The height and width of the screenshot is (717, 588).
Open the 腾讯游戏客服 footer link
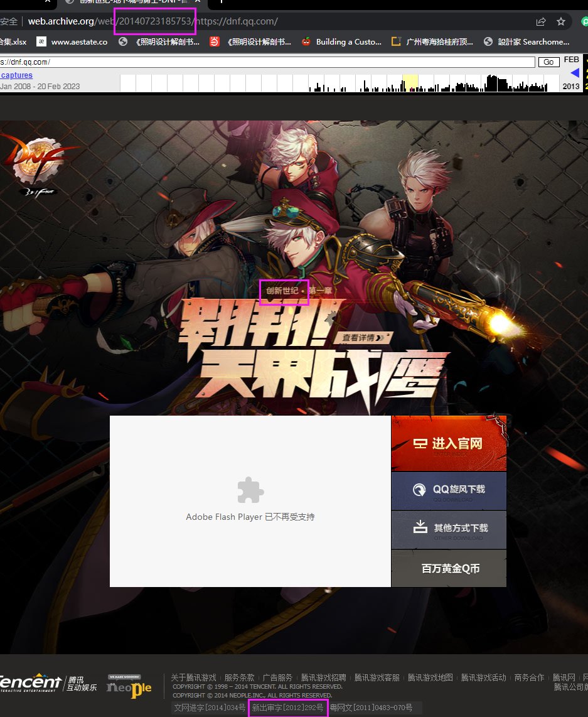(377, 677)
